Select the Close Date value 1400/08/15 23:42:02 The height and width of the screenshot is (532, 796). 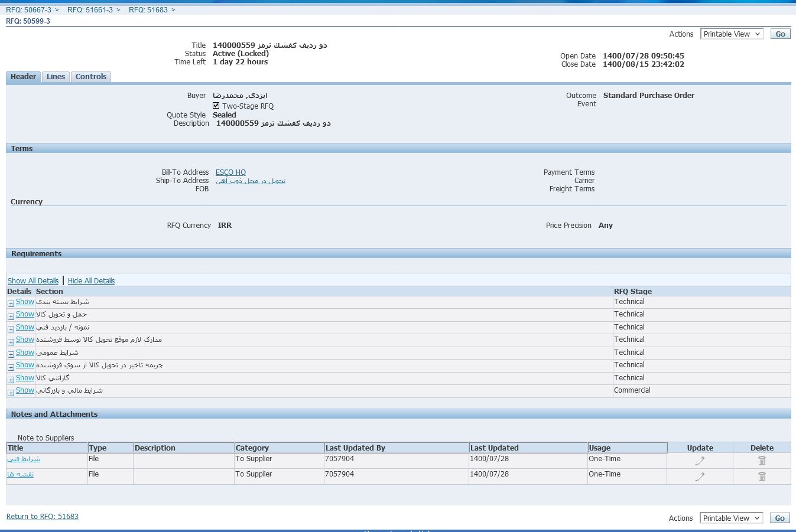pyautogui.click(x=644, y=64)
